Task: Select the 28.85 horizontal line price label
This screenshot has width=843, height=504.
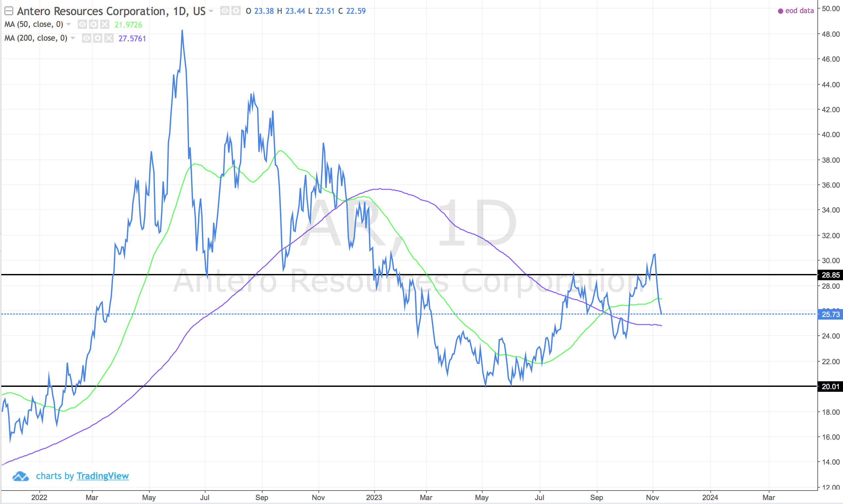Action: [x=830, y=275]
